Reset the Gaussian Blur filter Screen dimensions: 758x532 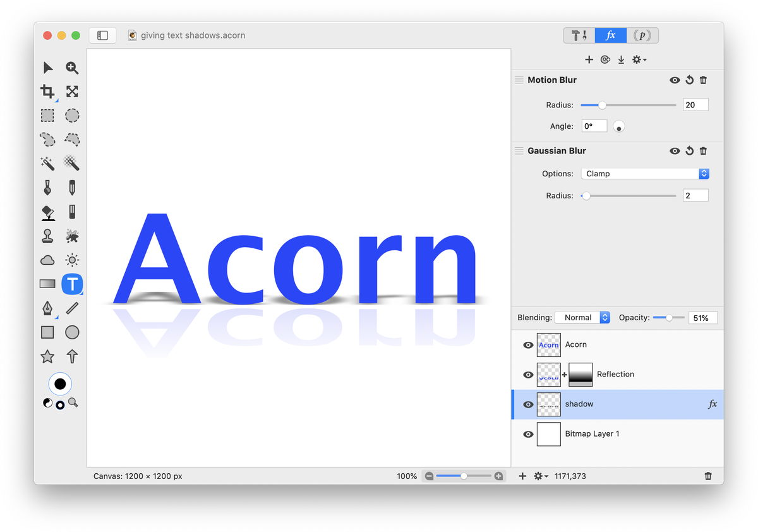click(x=690, y=151)
